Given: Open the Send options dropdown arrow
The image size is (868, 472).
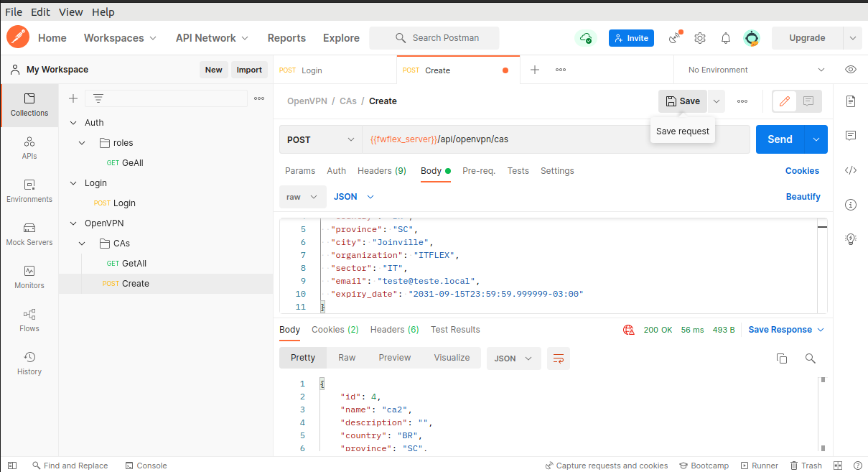Looking at the screenshot, I should (816, 139).
